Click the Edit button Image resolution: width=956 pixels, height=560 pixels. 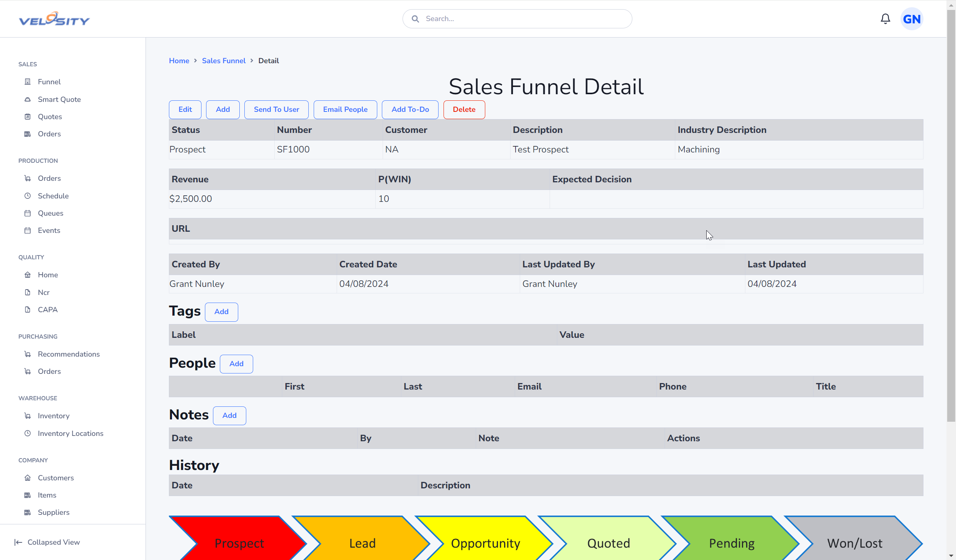[x=185, y=110]
